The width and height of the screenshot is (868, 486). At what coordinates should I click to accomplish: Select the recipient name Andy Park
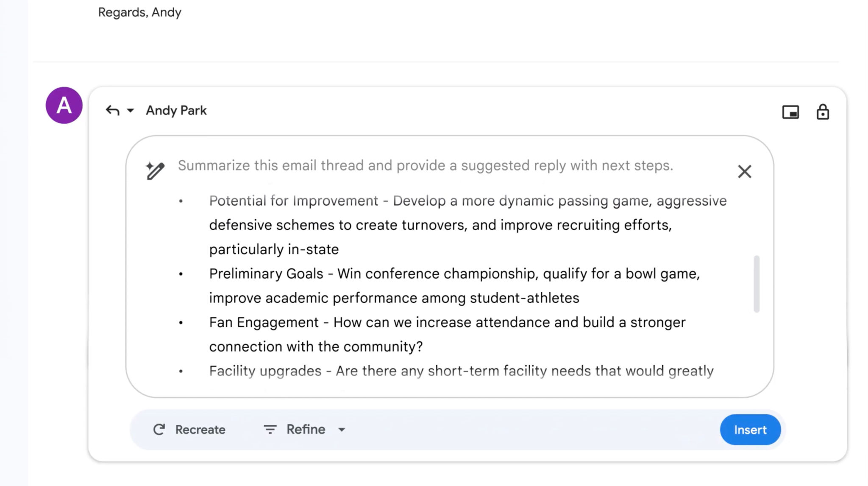point(176,110)
